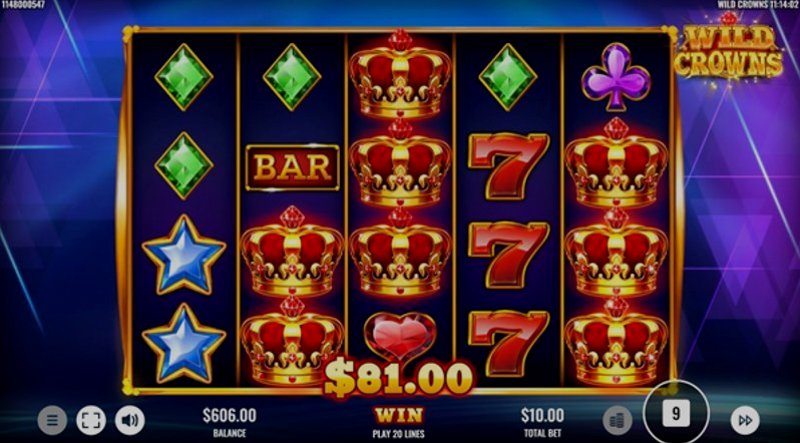Toggle fullscreen mode icon
Viewport: 800px width, 443px height.
[91, 421]
